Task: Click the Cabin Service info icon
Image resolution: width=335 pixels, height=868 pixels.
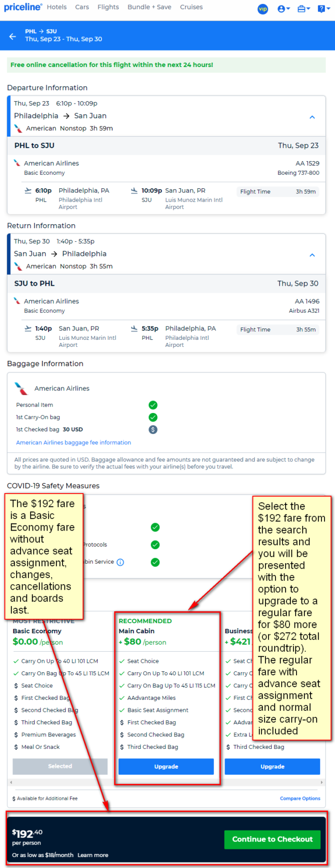Action: pyautogui.click(x=120, y=562)
